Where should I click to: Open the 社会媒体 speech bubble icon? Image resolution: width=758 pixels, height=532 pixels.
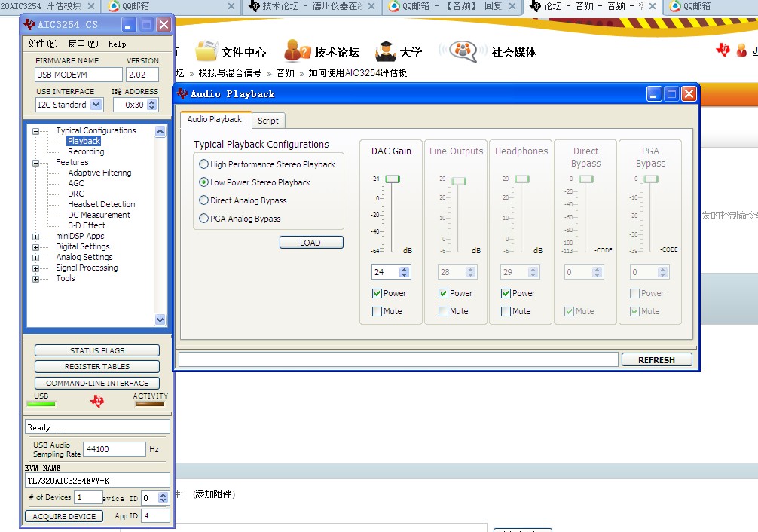click(463, 50)
